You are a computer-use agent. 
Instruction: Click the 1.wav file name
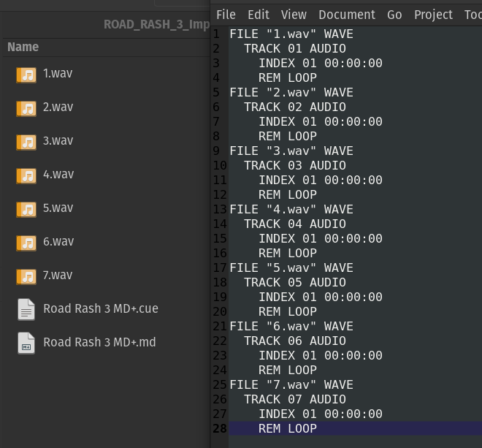click(x=58, y=73)
